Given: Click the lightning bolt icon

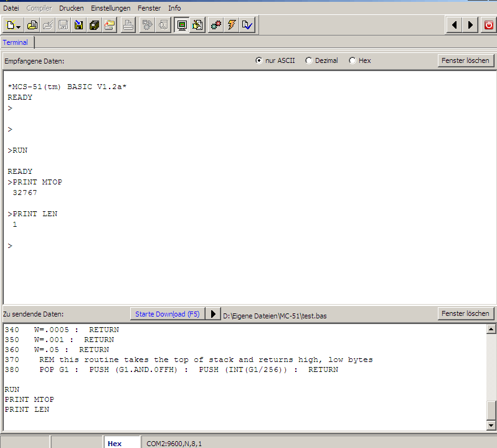Looking at the screenshot, I should 232,25.
